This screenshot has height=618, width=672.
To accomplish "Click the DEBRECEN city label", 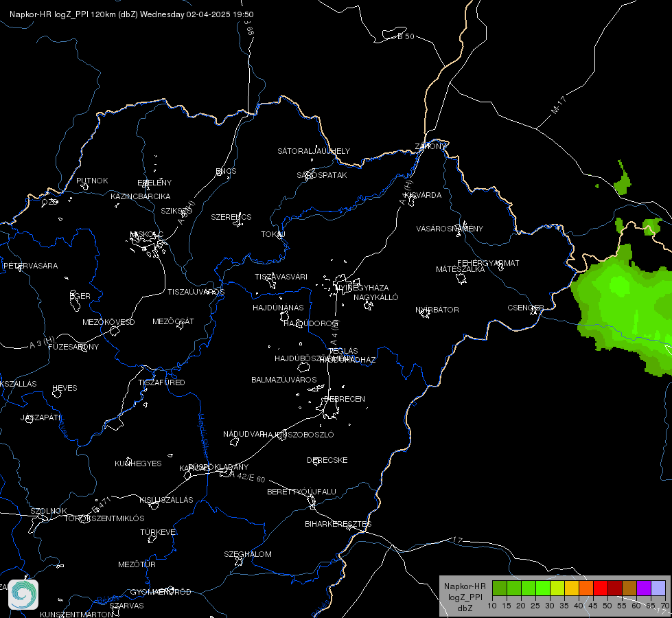I will coord(345,399).
